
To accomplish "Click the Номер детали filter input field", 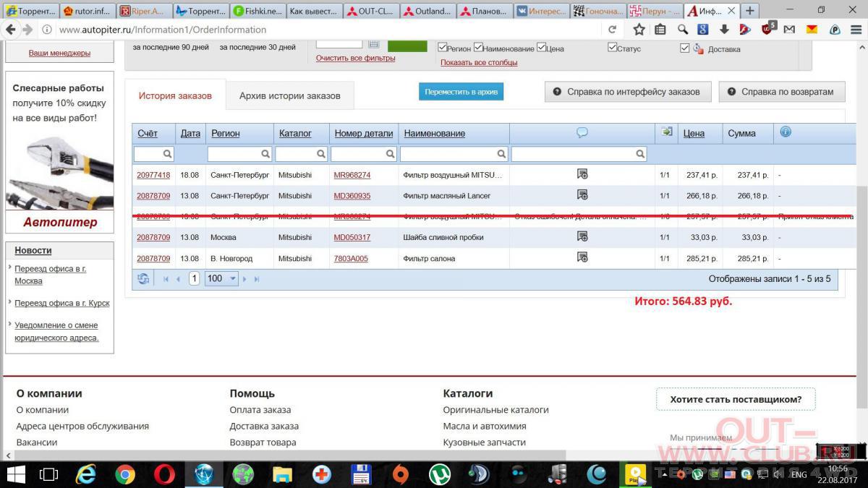I will 364,153.
